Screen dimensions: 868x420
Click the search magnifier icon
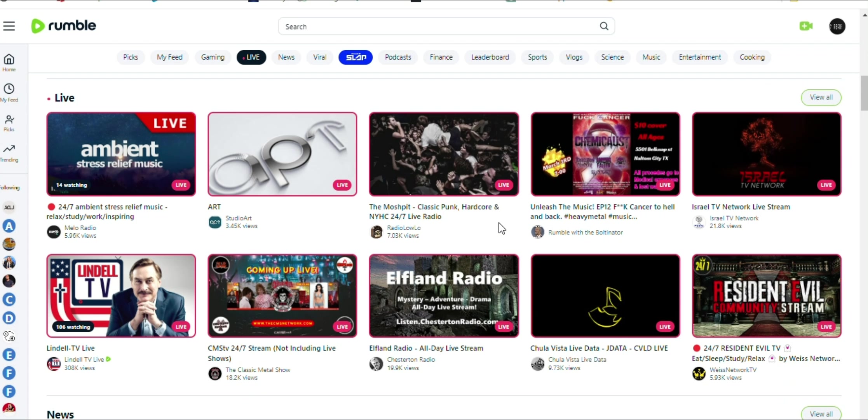[x=604, y=26]
